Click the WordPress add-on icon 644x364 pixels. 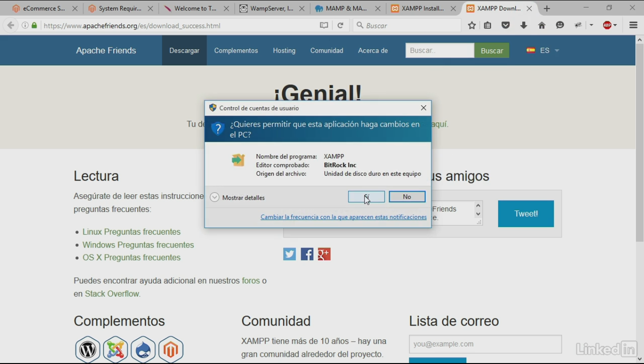pos(88,350)
